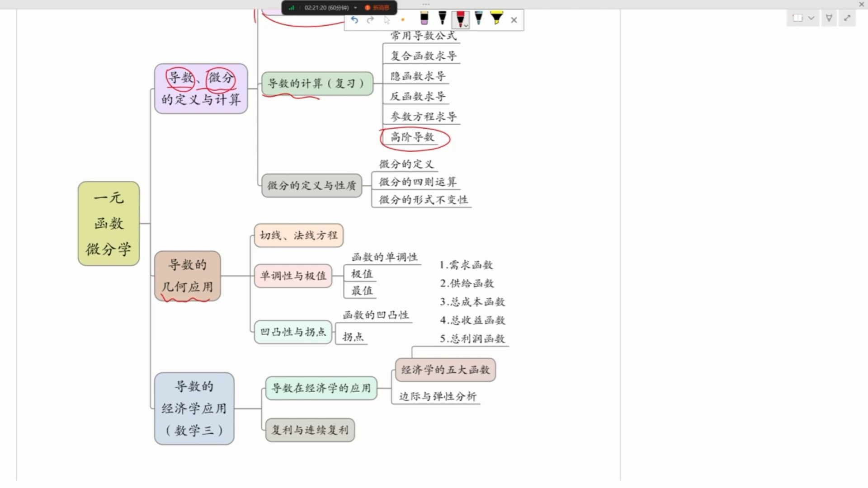Click the pink node 单调性与极值
This screenshot has height=488, width=868.
[293, 276]
